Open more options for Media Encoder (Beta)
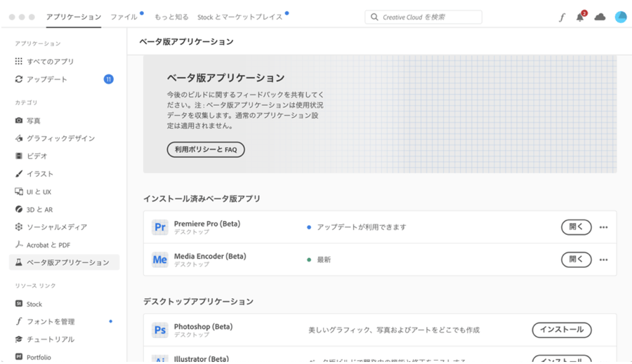Viewport: 632px width, 364px height. 603,259
